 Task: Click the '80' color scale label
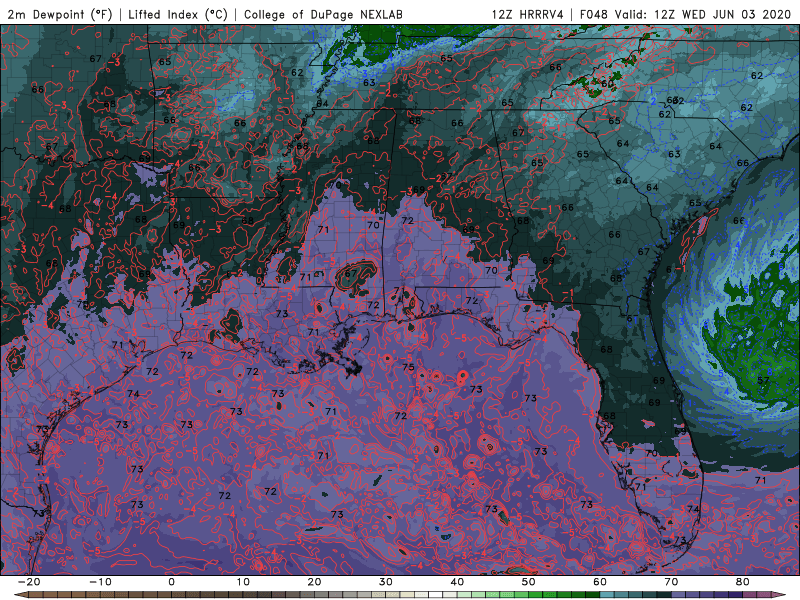(x=743, y=582)
